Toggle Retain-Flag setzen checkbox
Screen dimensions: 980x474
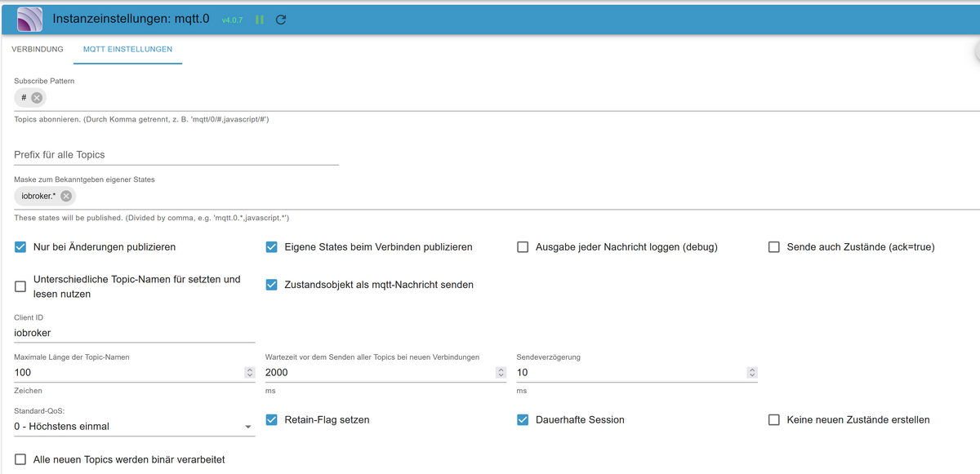click(x=272, y=420)
